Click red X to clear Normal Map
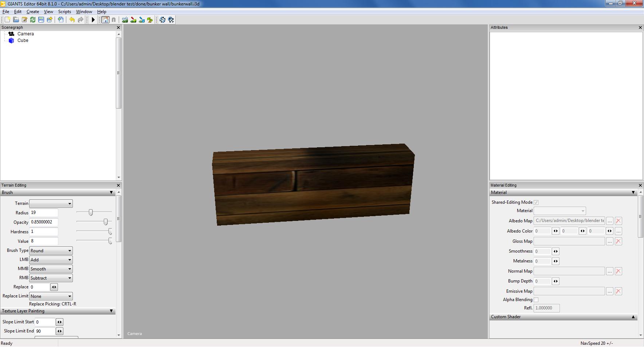 tap(618, 271)
